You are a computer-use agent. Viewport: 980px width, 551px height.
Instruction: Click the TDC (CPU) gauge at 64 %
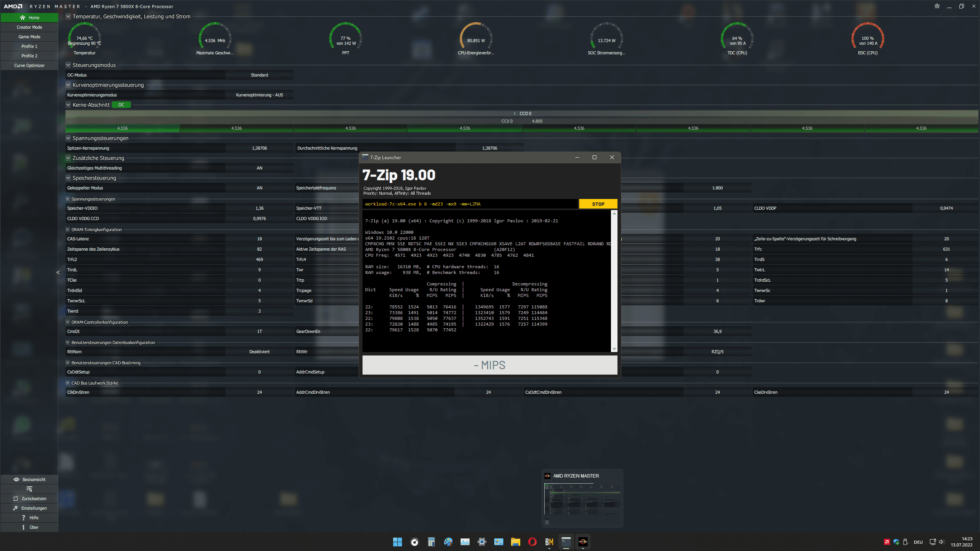(x=737, y=39)
